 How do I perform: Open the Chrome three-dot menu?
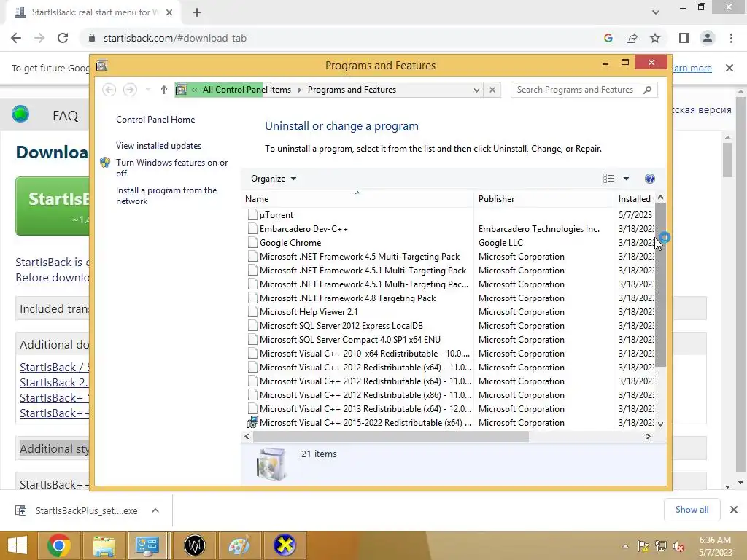click(x=731, y=38)
